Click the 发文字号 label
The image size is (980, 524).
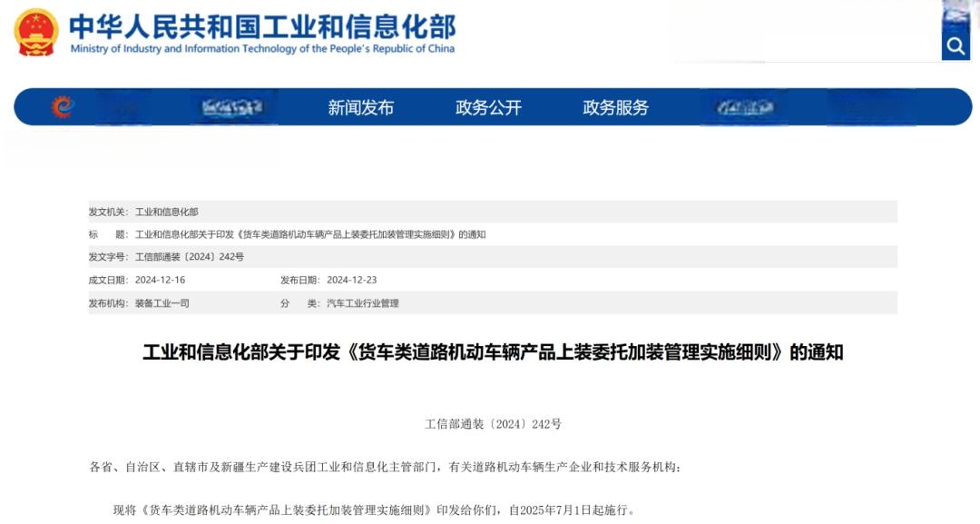point(108,257)
